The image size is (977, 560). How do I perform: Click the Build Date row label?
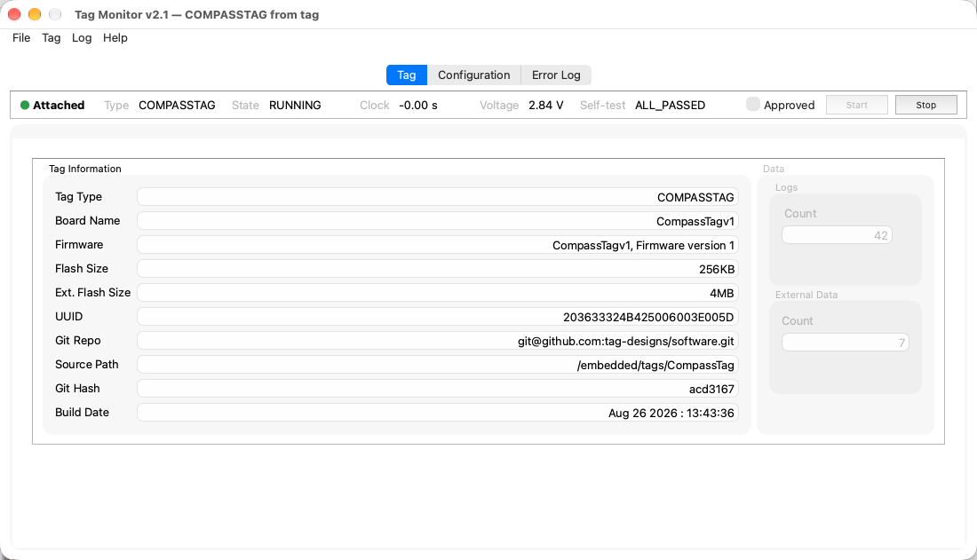(x=82, y=413)
